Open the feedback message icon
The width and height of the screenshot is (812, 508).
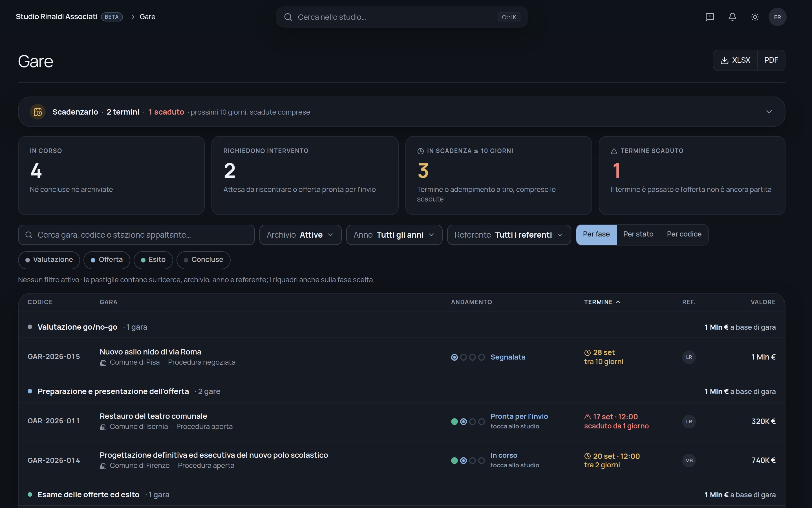click(x=710, y=17)
